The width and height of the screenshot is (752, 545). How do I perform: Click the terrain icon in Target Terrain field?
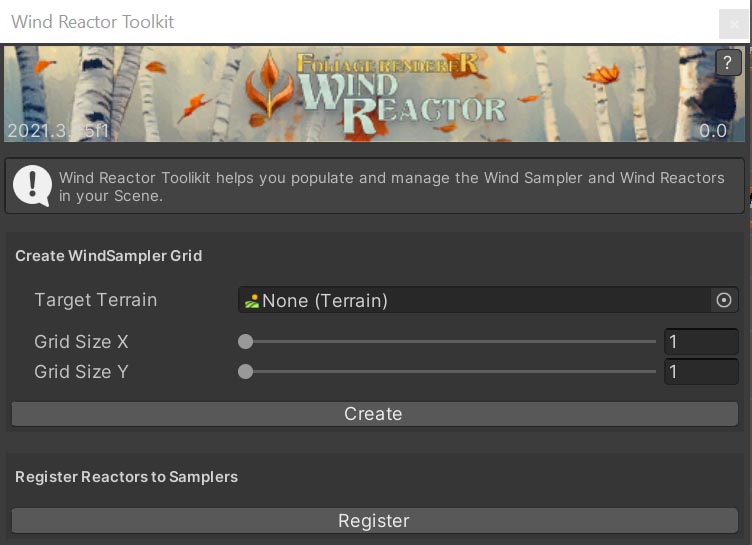[252, 301]
